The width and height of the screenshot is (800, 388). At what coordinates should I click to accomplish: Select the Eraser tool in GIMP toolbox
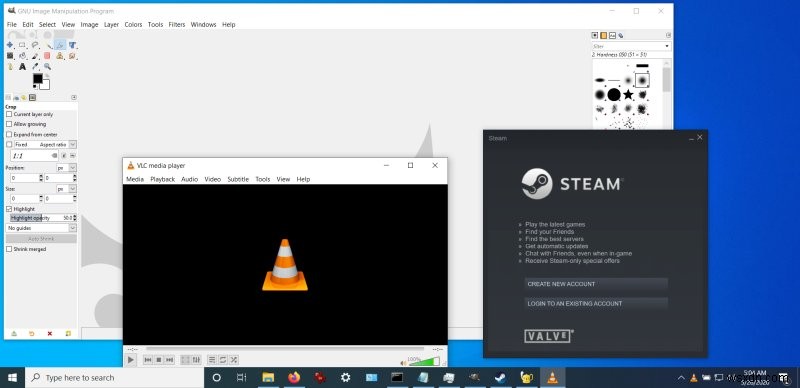pos(47,56)
